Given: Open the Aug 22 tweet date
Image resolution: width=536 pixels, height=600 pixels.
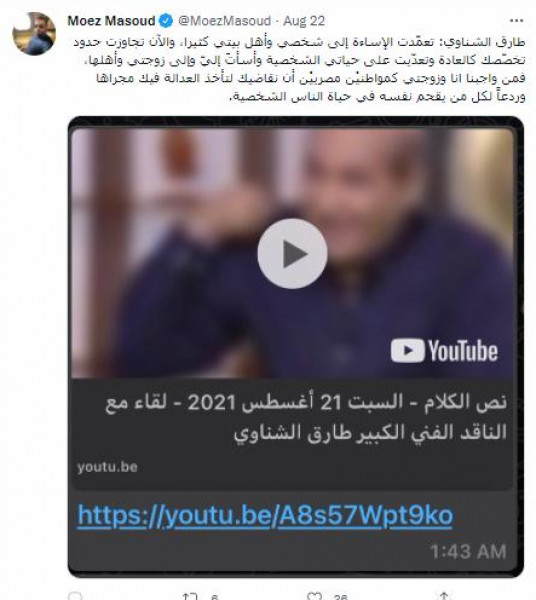Looking at the screenshot, I should click(x=304, y=21).
